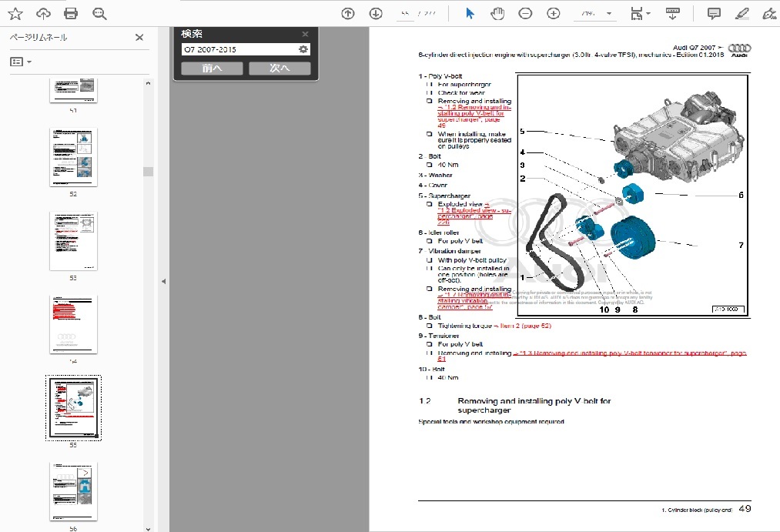The image size is (780, 532).
Task: Select the highlighter pen tool
Action: [742, 14]
